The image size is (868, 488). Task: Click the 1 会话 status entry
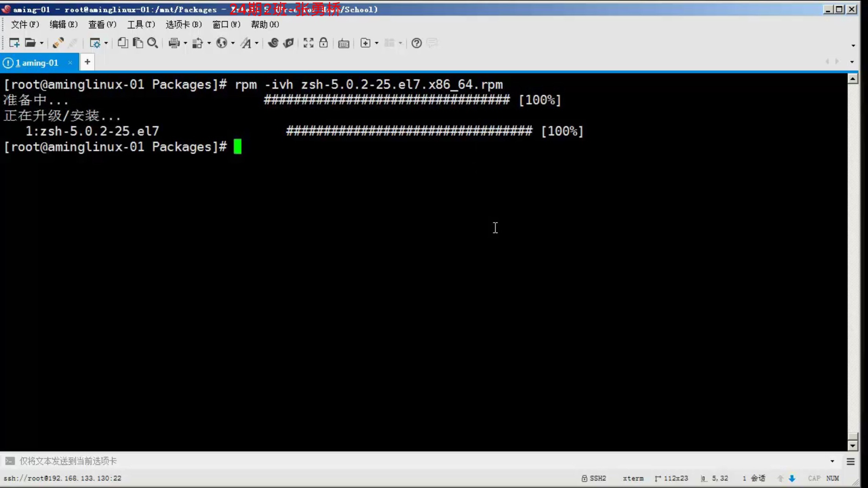point(754,478)
